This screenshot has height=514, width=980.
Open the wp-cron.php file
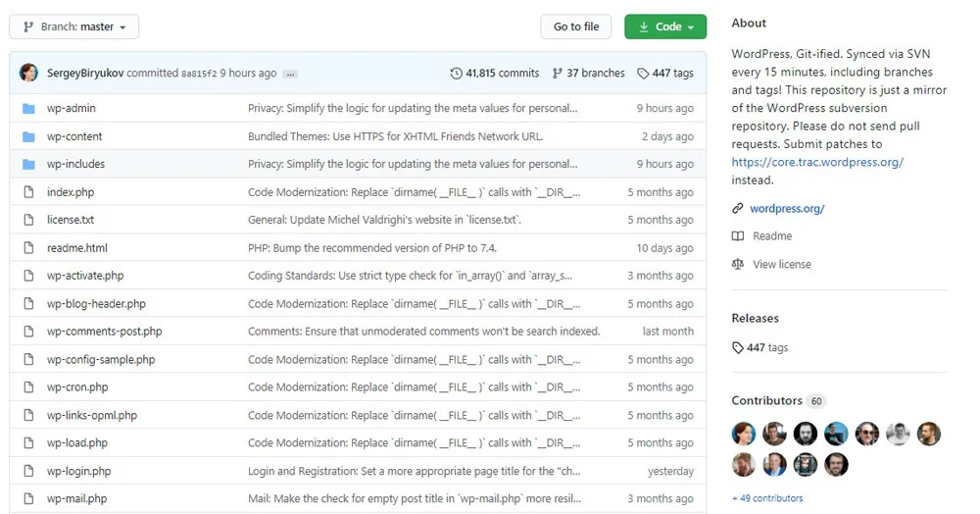(x=77, y=386)
